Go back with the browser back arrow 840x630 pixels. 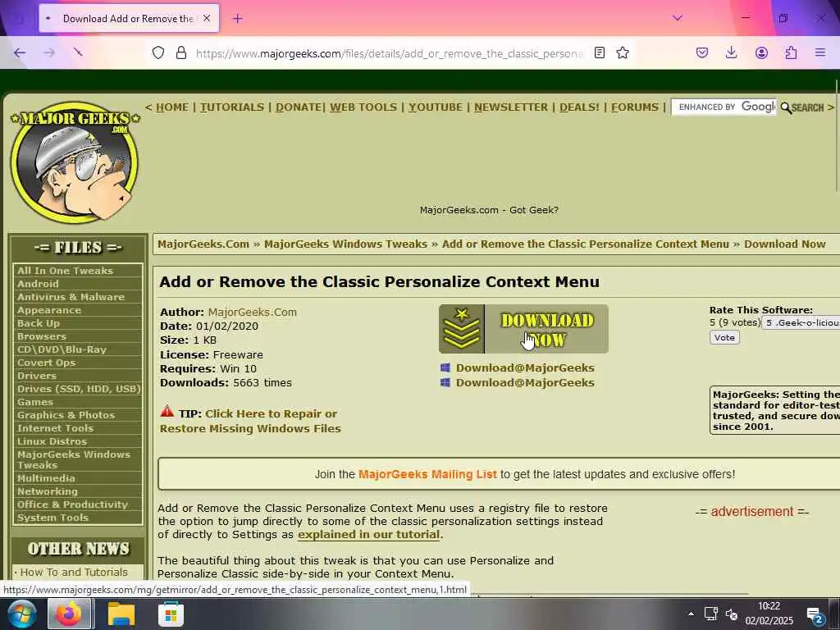click(x=20, y=52)
